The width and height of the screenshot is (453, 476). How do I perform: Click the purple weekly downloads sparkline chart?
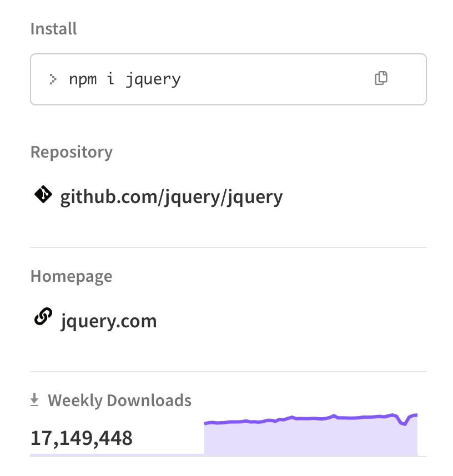[x=311, y=437]
